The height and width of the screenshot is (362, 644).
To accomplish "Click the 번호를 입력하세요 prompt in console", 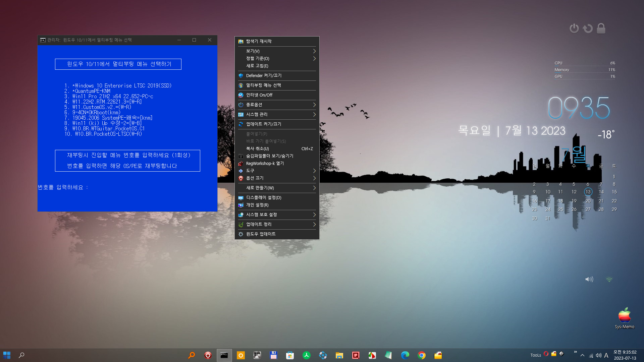I will 63,187.
